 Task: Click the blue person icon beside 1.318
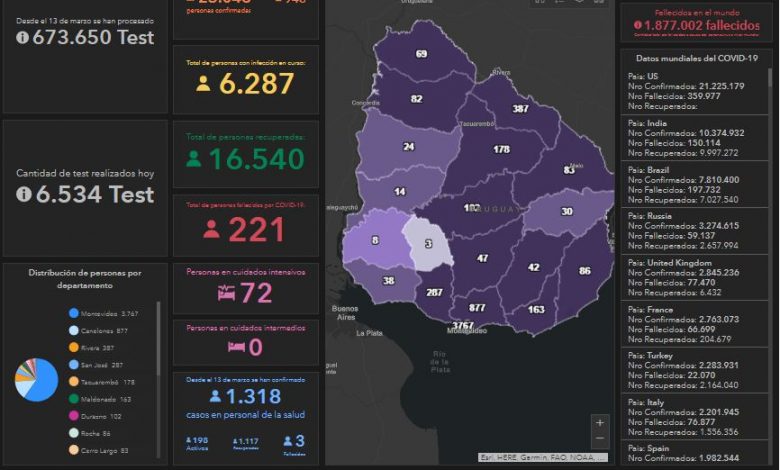(214, 395)
